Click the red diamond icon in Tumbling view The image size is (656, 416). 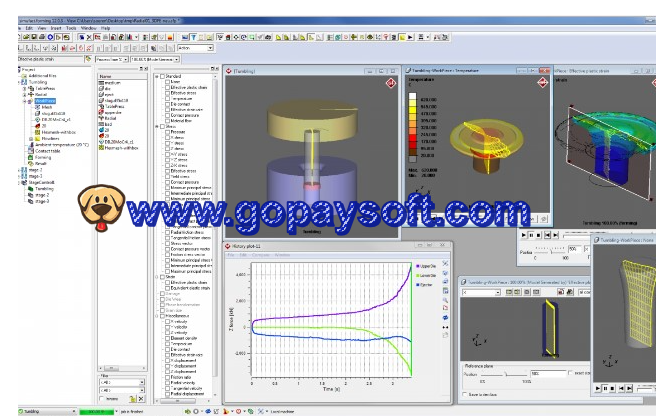pos(391,83)
